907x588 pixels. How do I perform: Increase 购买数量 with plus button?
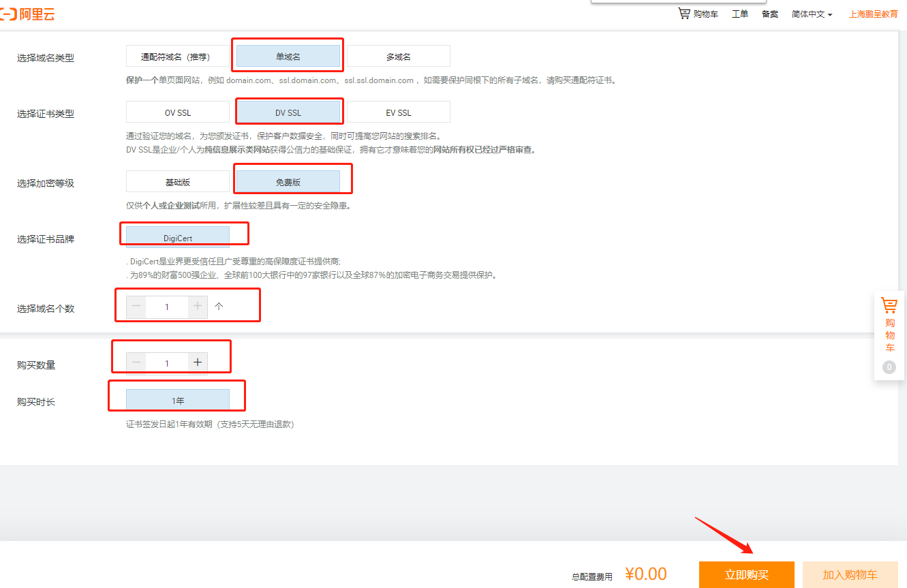(x=198, y=363)
